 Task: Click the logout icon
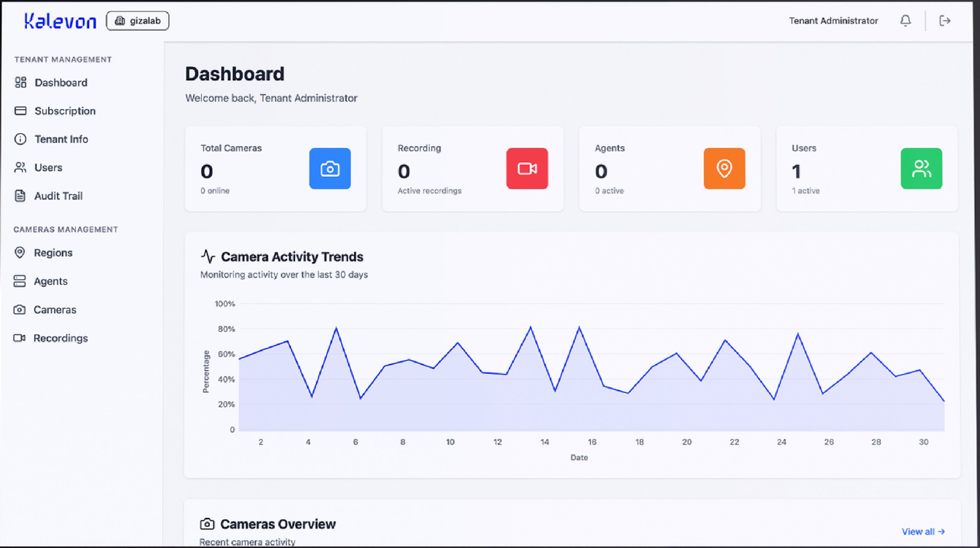click(945, 20)
